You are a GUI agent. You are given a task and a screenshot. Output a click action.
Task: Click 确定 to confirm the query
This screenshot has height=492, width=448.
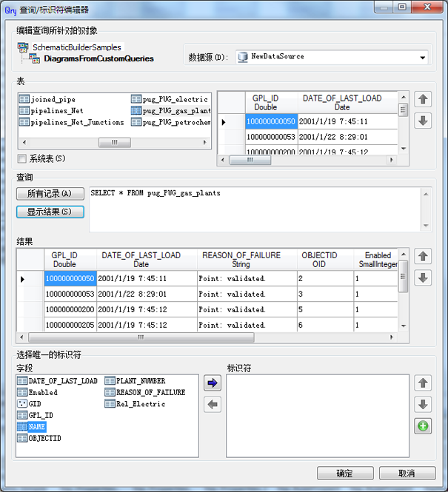(x=344, y=474)
